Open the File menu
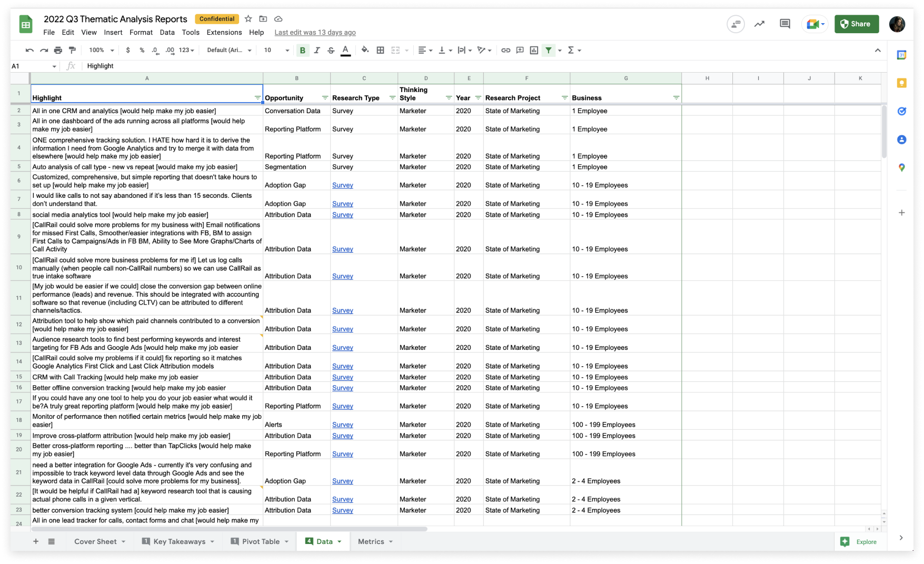 49,33
